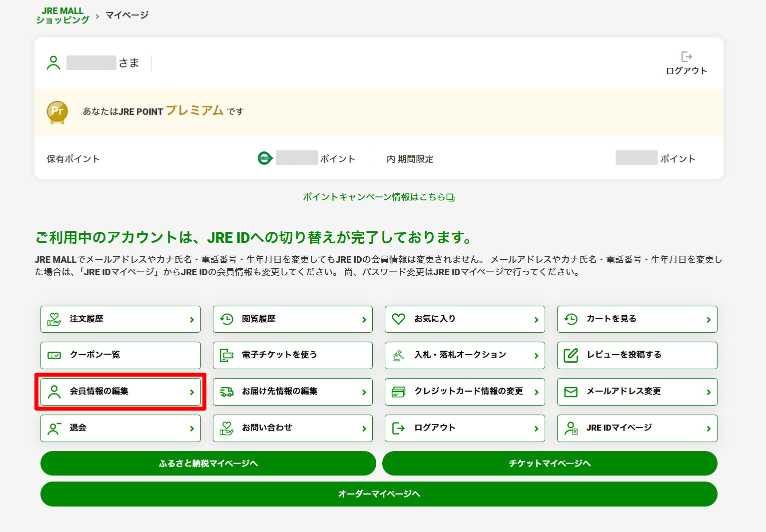Open 注文履歴 order history
This screenshot has width=766, height=532.
click(x=120, y=319)
